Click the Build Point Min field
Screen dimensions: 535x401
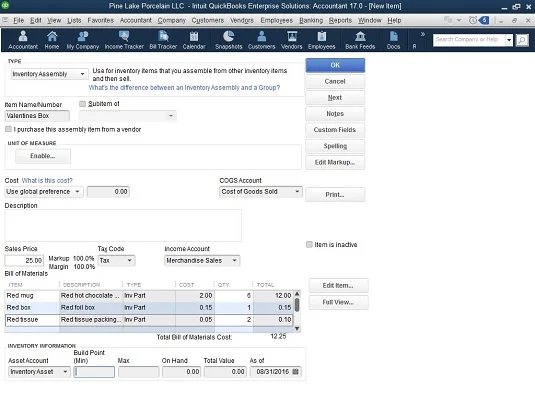(94, 372)
